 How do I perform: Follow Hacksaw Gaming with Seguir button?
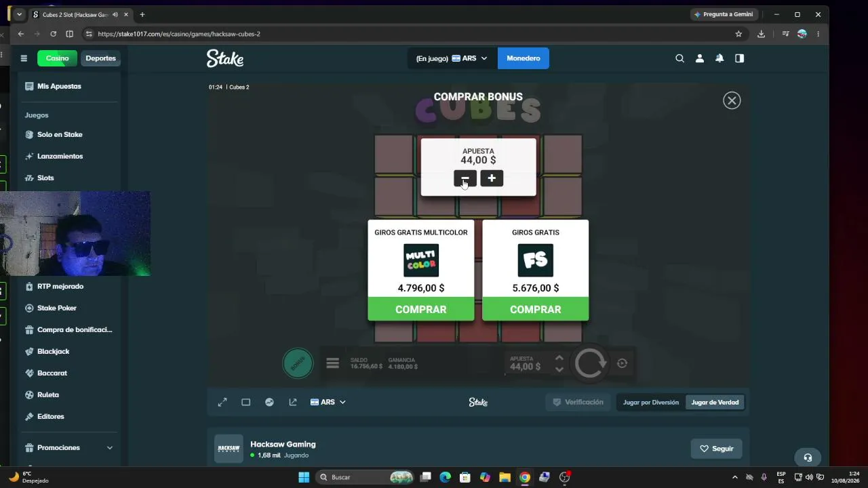pyautogui.click(x=717, y=449)
